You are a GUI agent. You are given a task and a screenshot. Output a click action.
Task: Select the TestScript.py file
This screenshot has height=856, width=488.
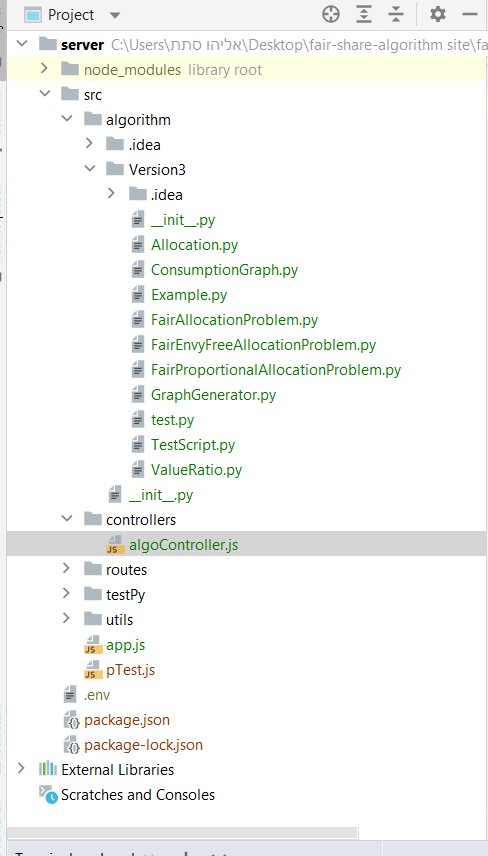pyautogui.click(x=193, y=445)
